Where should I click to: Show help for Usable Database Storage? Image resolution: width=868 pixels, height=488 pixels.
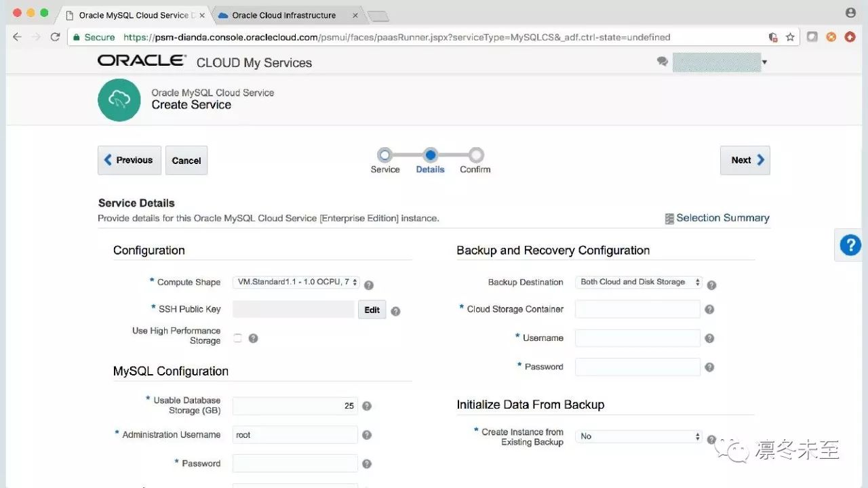point(367,406)
